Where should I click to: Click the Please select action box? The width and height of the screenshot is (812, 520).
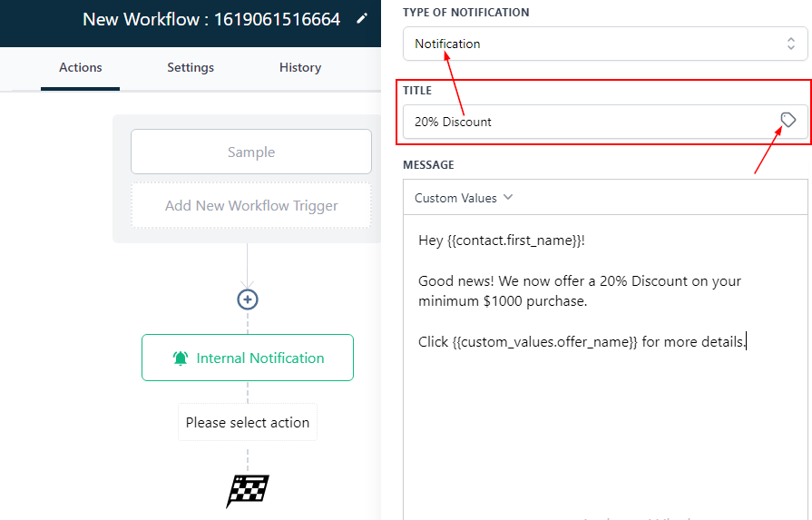coord(248,423)
